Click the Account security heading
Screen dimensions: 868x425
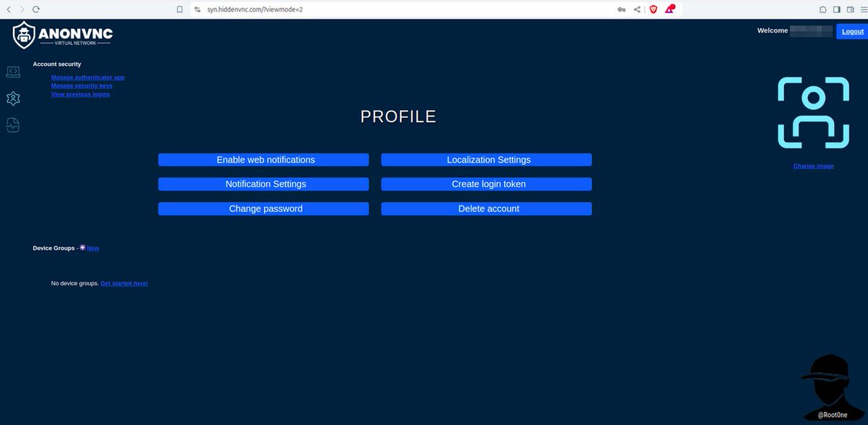(x=57, y=64)
